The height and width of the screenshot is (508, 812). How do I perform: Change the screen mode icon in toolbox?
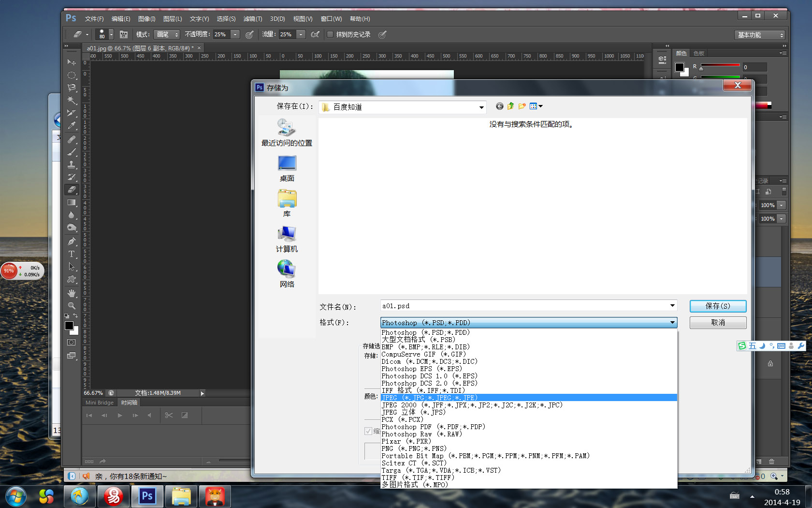click(72, 356)
